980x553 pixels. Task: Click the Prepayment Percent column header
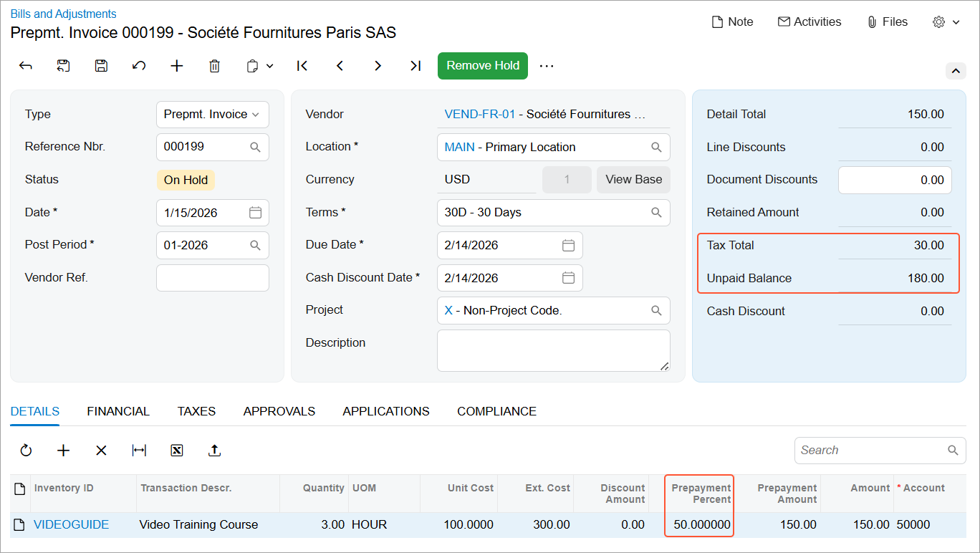pyautogui.click(x=701, y=494)
